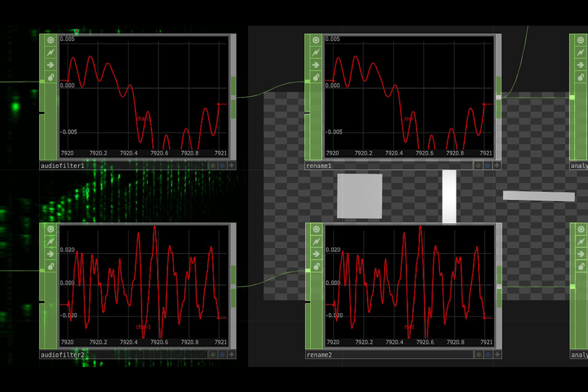The height and width of the screenshot is (392, 588).
Task: Click the zigzag flag icon on audiofilter2
Action: (51, 242)
